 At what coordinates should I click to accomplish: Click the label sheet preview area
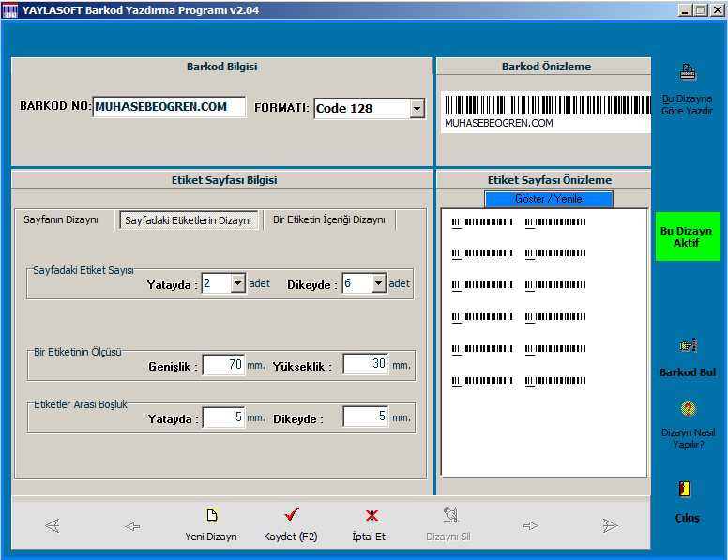[544, 343]
